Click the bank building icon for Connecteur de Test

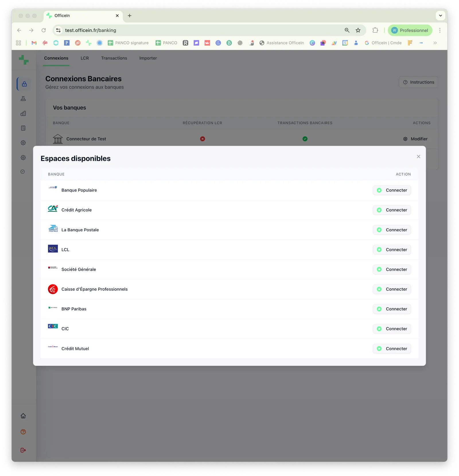58,139
